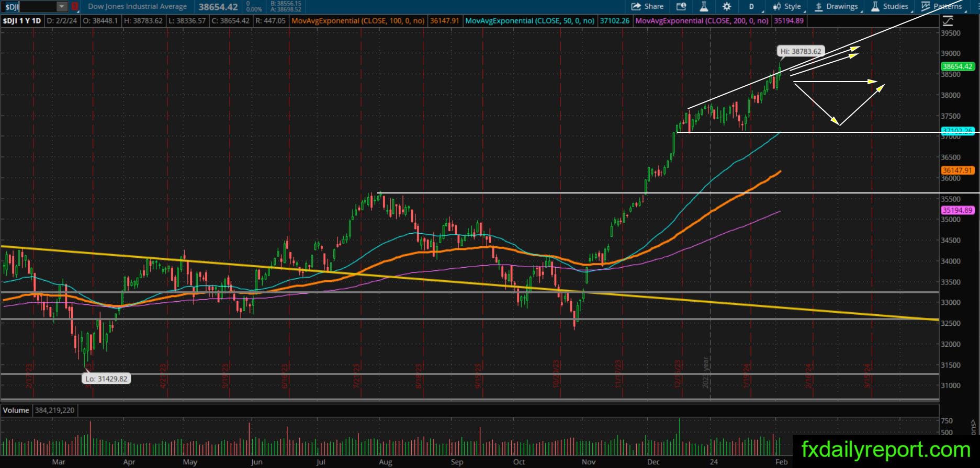Click the volume value 384,219,220
The height and width of the screenshot is (468, 980).
click(x=55, y=410)
